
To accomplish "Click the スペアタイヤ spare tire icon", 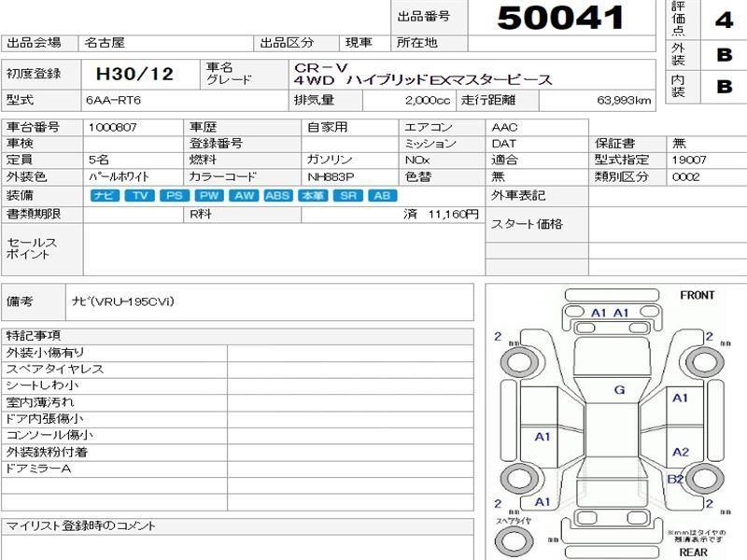I will click(x=514, y=540).
